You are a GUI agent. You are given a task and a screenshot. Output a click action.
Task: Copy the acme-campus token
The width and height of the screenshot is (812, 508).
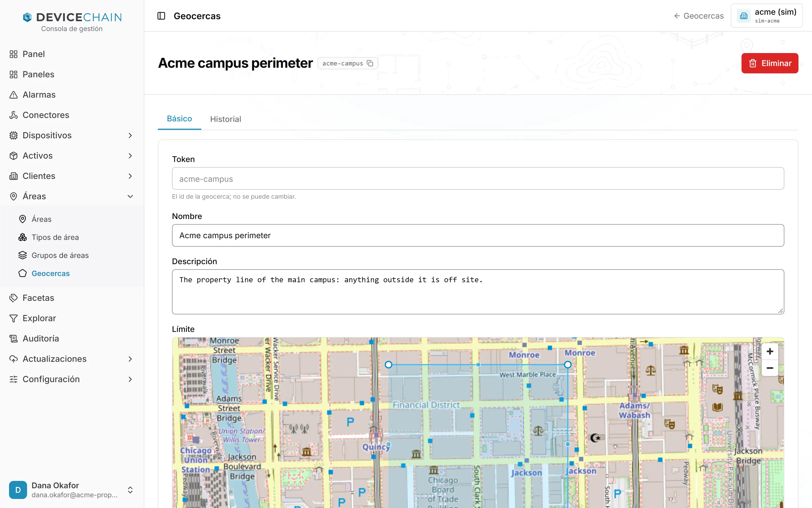pyautogui.click(x=370, y=63)
